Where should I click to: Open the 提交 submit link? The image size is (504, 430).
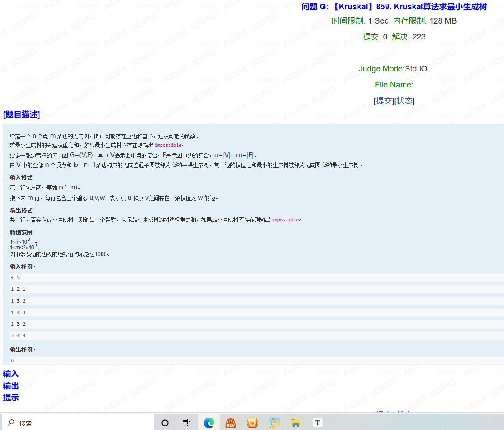click(x=384, y=101)
